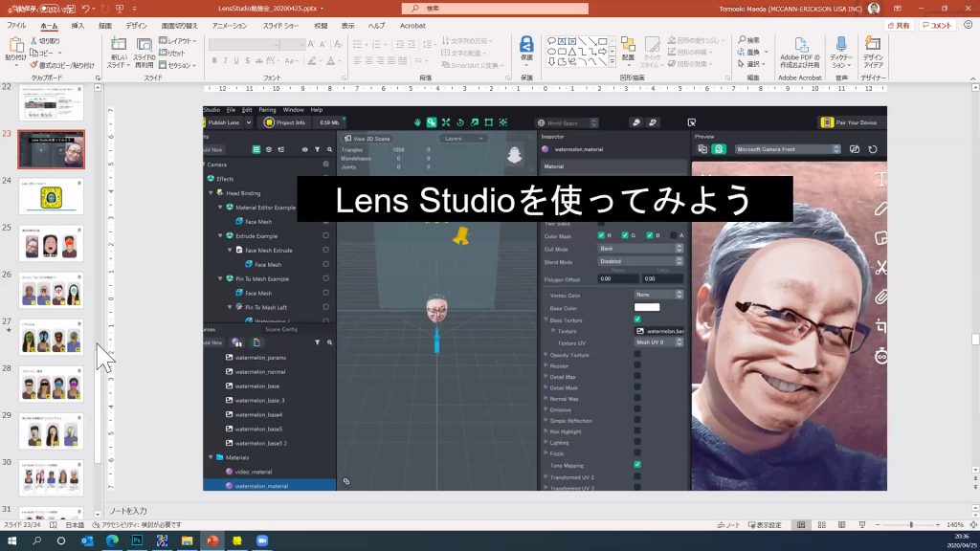980x551 pixels.
Task: Switch to Slide Sorter view icon
Action: tap(822, 525)
